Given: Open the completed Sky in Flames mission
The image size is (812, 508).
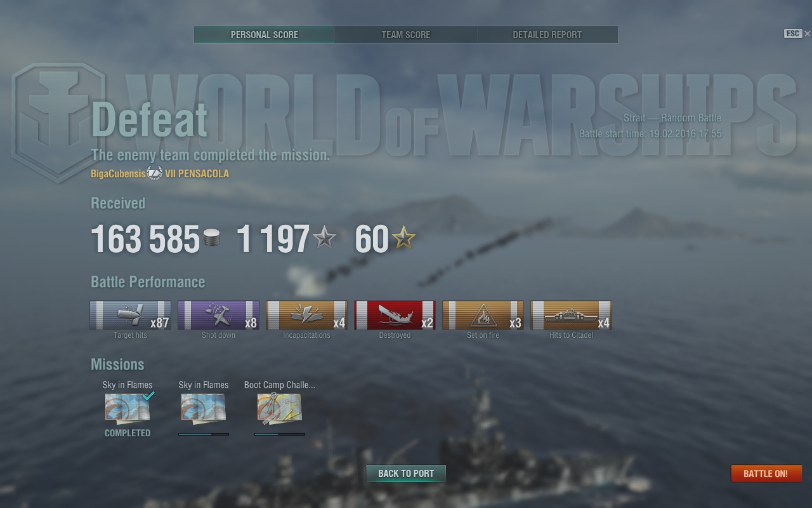Looking at the screenshot, I should point(128,407).
